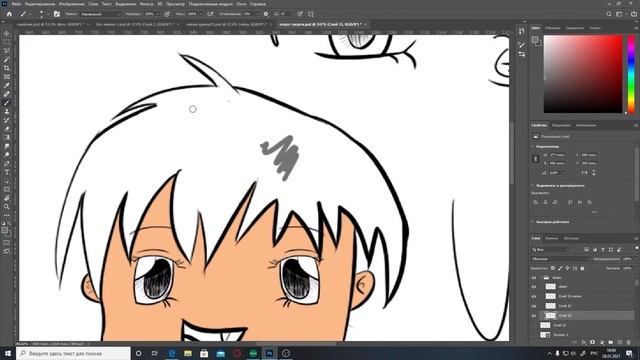Toggle visibility of the group folder layer
This screenshot has height=360, width=640.
click(x=534, y=278)
